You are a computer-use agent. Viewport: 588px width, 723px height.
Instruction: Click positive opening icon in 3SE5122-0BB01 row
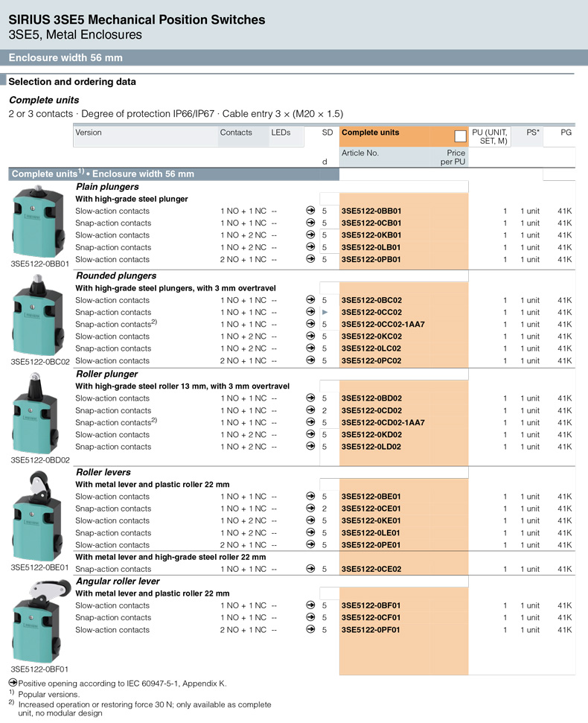point(310,211)
